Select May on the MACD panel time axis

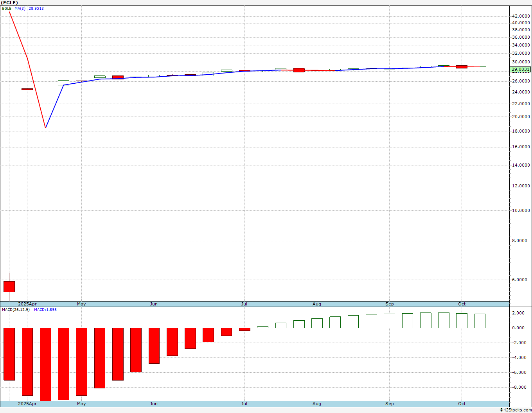81,404
